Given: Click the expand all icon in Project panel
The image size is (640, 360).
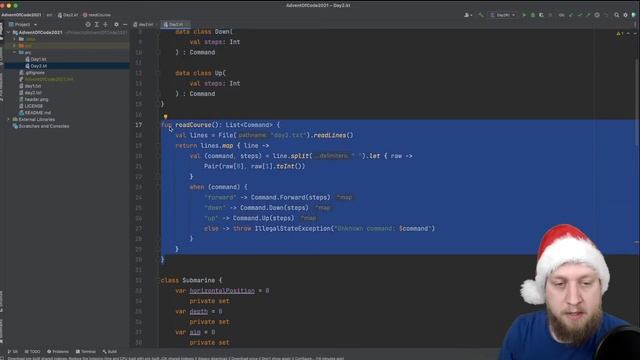Looking at the screenshot, I should [x=97, y=24].
